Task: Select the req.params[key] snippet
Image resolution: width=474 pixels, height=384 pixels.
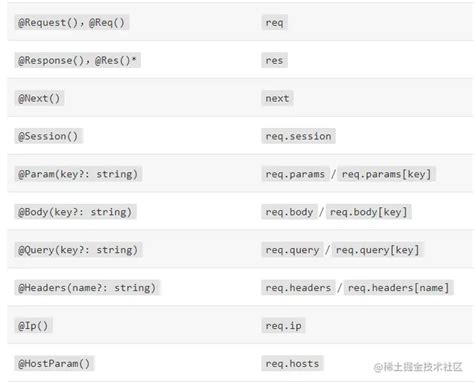Action: (386, 174)
